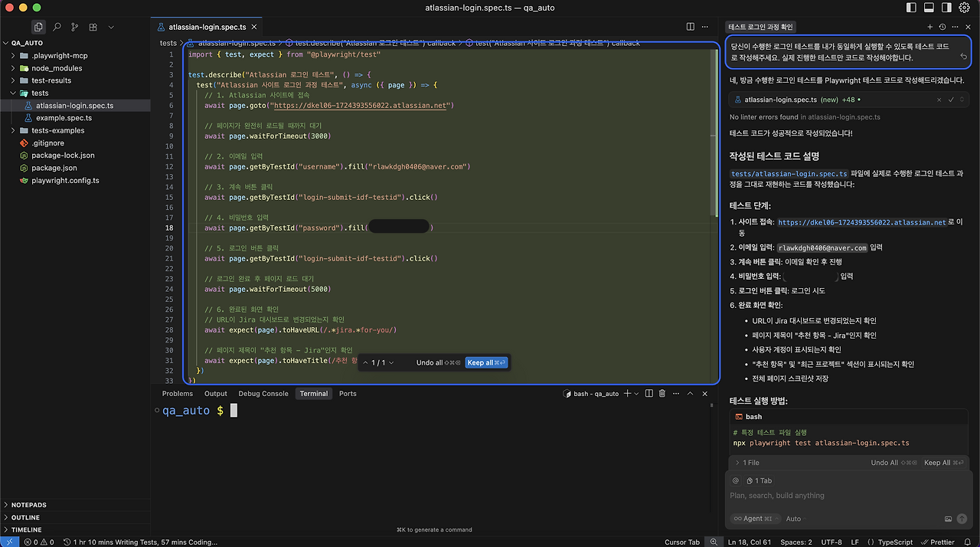Image resolution: width=980 pixels, height=547 pixels.
Task: Click Undo all in editor diff bar
Action: pyautogui.click(x=438, y=362)
